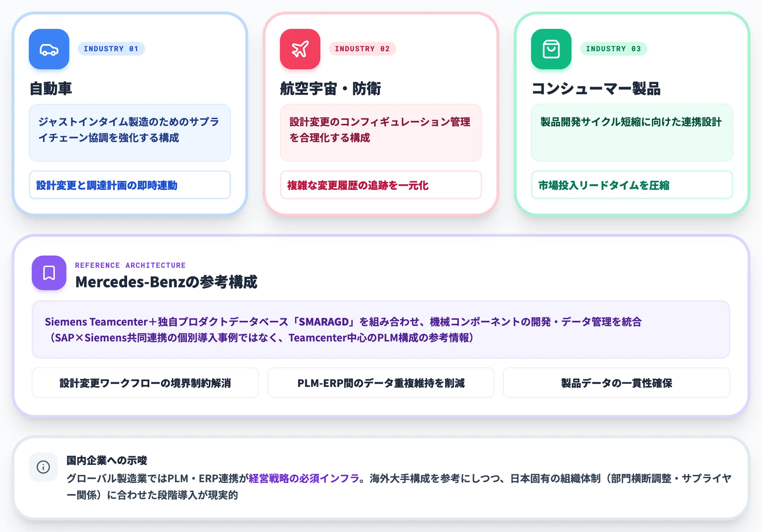
Task: Click the 国内企業への示唆 title
Action: coord(107,461)
